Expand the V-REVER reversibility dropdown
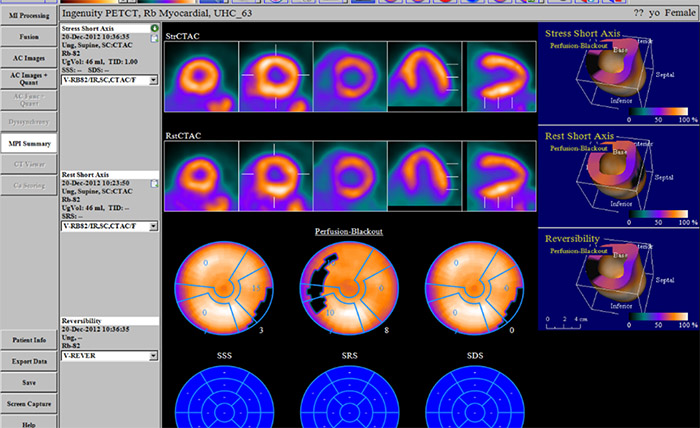Viewport: 700px width, 428px height. click(153, 355)
